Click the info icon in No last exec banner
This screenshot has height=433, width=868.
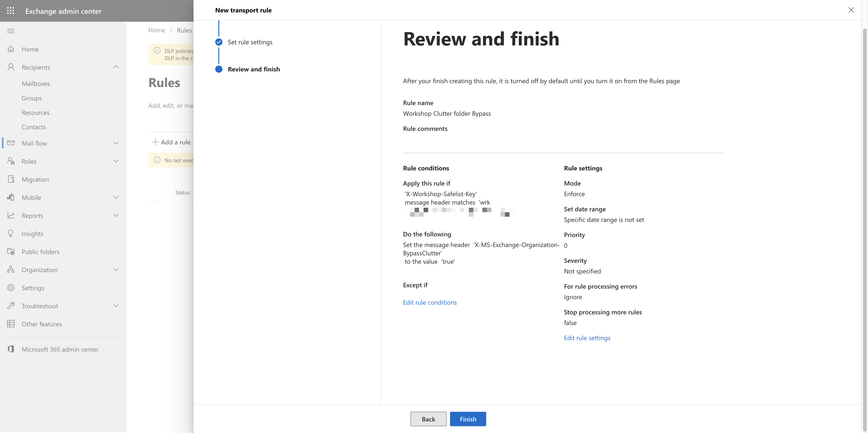coord(157,160)
